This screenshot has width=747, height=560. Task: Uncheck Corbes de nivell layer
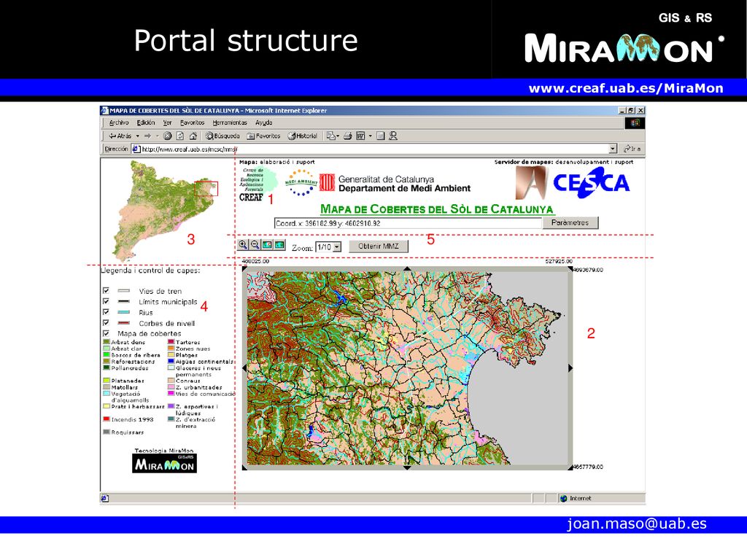[106, 323]
